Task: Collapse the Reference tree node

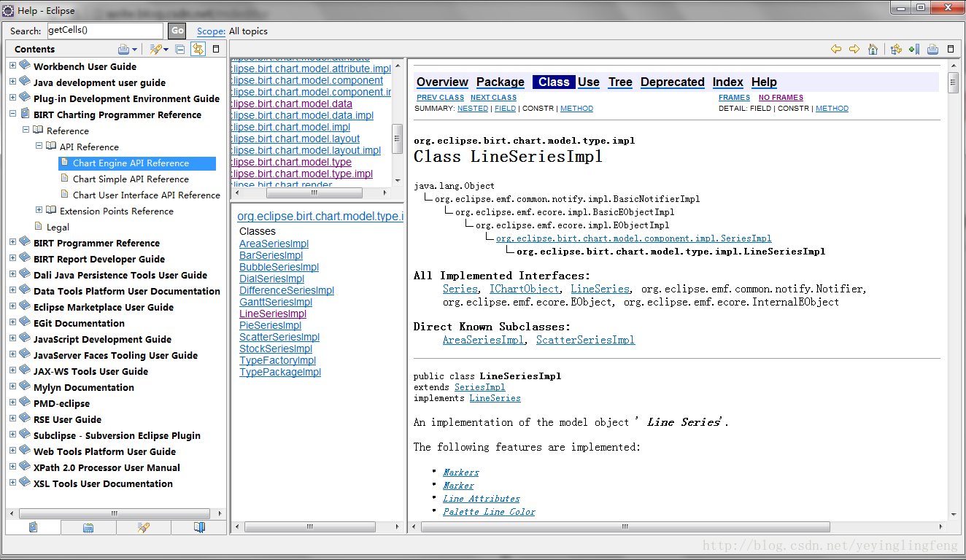Action: pyautogui.click(x=26, y=130)
